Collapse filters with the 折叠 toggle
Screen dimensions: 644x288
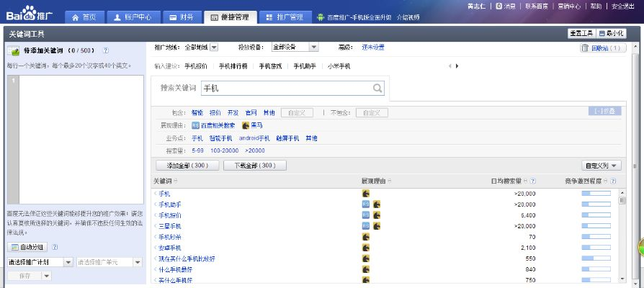604,111
